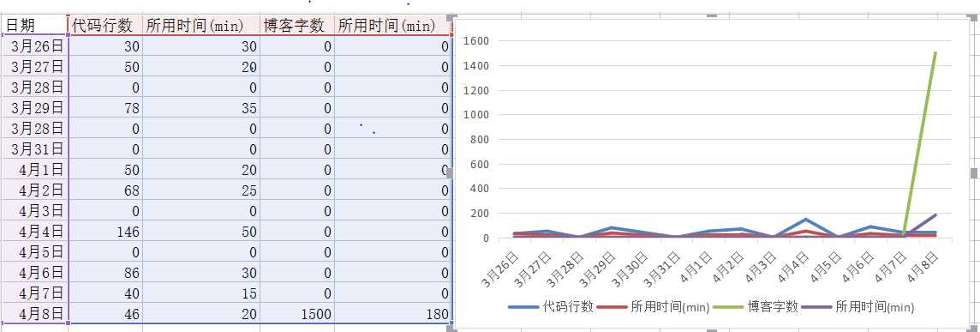
Task: Click the cell with value 1500
Action: (x=297, y=314)
